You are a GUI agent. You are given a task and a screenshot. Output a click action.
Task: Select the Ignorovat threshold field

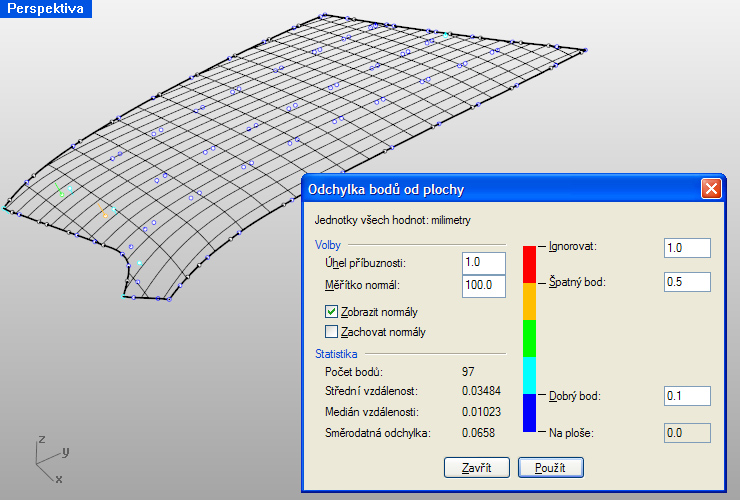(686, 247)
